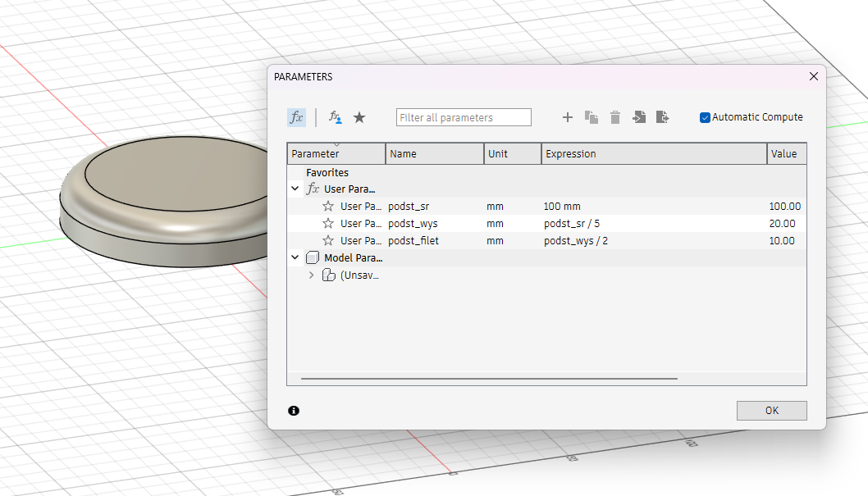Screen dimensions: 868x496
Task: Show only user parameters filter icon
Action: [335, 117]
